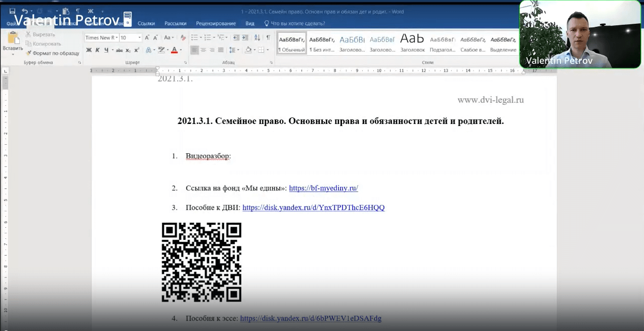Image resolution: width=644 pixels, height=331 pixels.
Task: Open Шрифт font dialog launcher
Action: coord(185,62)
